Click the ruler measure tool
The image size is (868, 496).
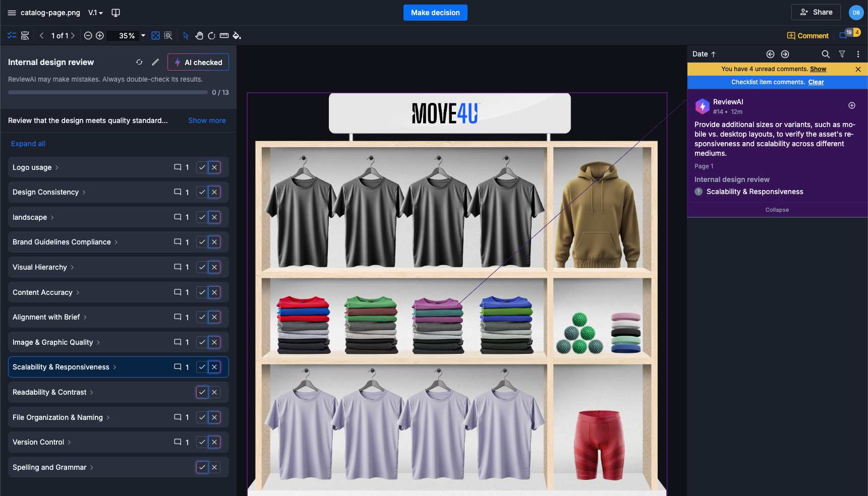click(x=224, y=36)
